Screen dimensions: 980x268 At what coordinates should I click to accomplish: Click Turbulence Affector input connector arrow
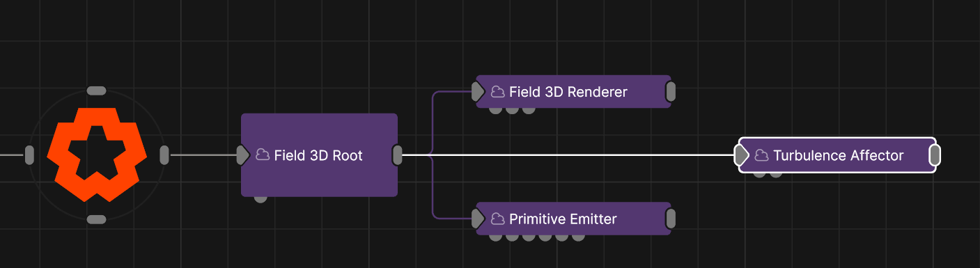pos(742,155)
